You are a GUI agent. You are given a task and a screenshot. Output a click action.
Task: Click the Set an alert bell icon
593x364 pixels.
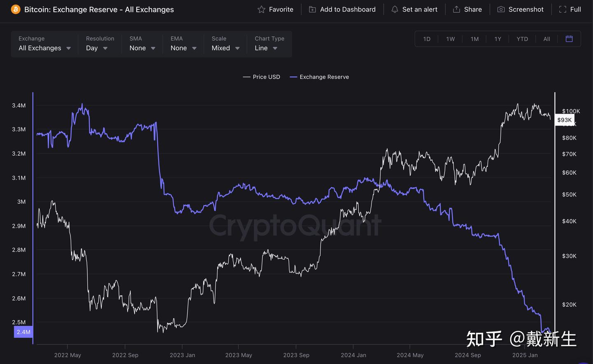395,9
